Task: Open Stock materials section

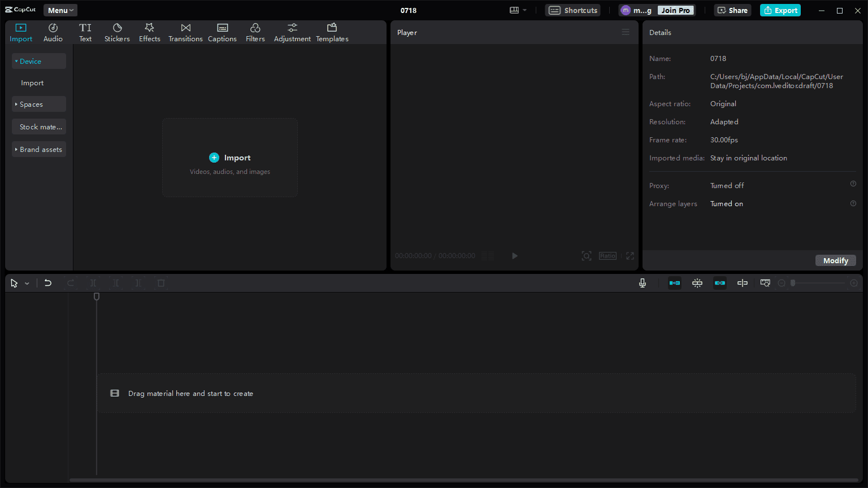Action: 39,127
